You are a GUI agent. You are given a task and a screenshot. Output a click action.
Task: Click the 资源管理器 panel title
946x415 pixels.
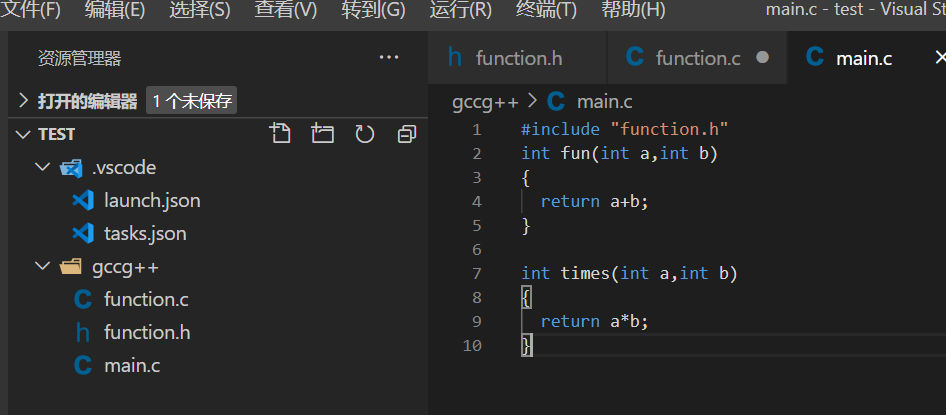pos(80,58)
